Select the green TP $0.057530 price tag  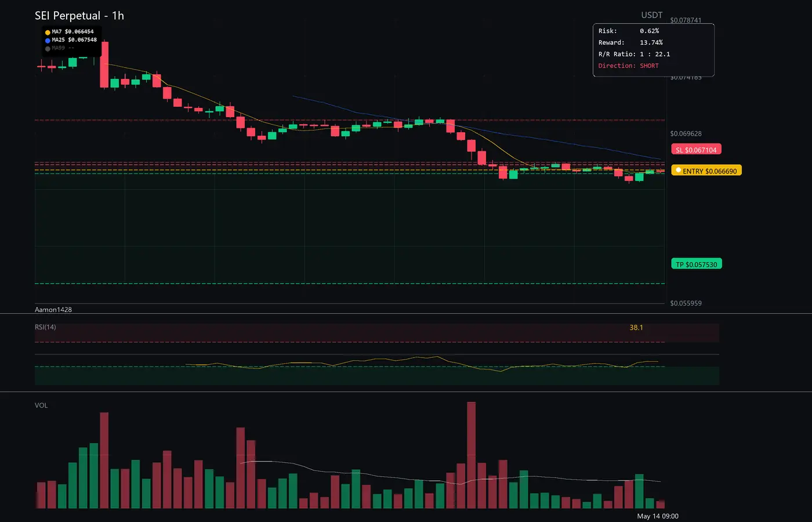coord(696,264)
